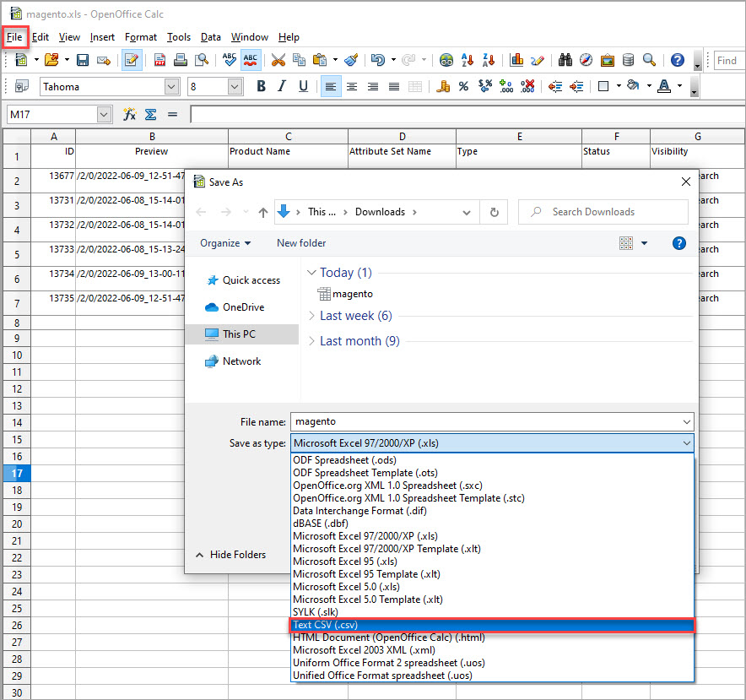Toggle Edit File mode icon
The image size is (746, 700).
132,60
